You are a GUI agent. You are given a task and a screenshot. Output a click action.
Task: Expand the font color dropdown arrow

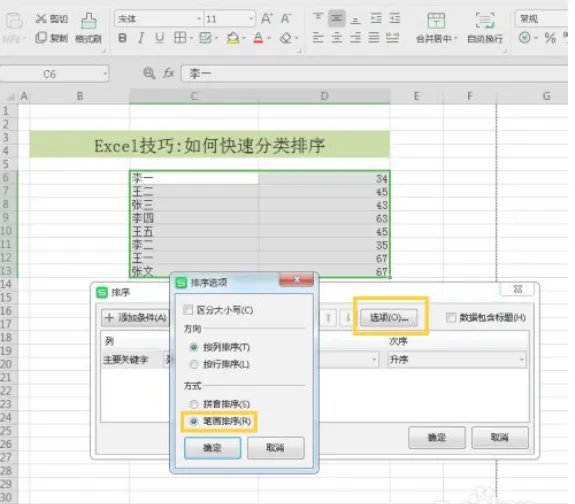[269, 38]
